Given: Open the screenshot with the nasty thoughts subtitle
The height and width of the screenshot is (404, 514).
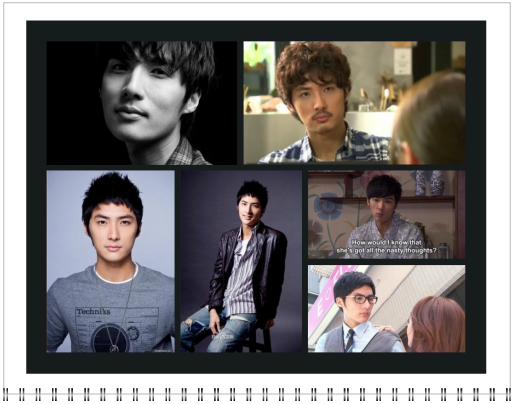Looking at the screenshot, I should click(386, 215).
